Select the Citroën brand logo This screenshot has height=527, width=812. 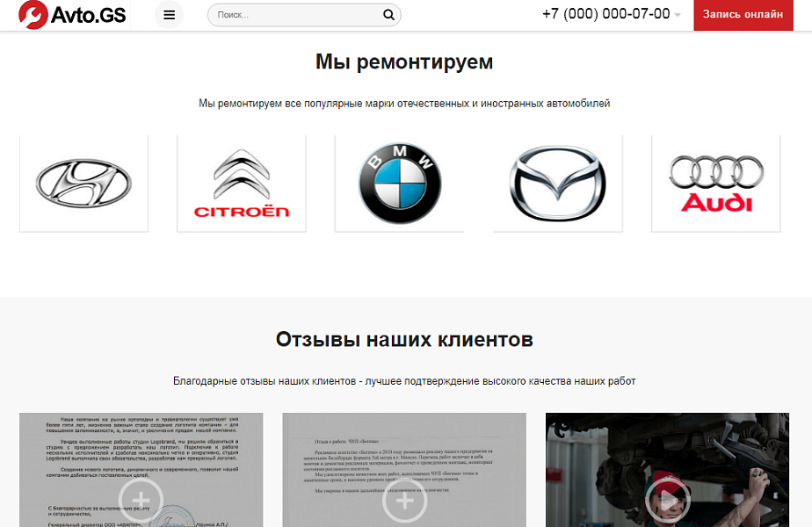(x=241, y=182)
